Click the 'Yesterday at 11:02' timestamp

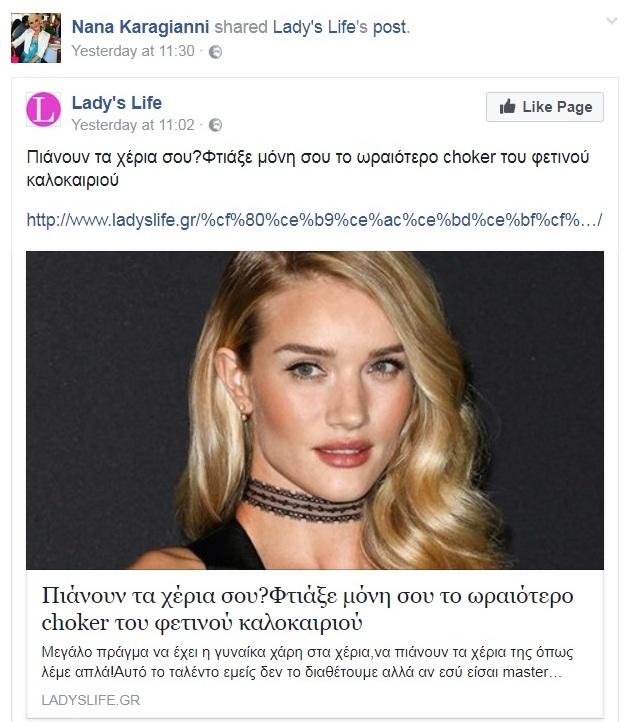coord(133,125)
